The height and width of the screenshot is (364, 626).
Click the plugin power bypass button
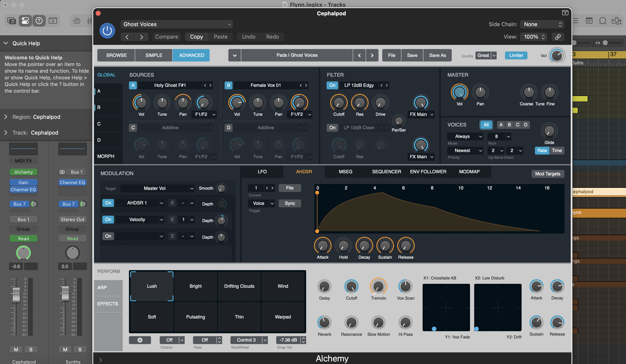point(107,31)
